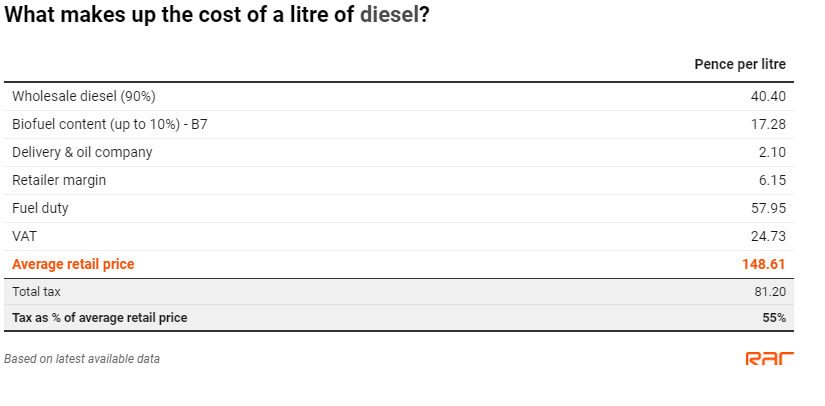Click the orange 148.61 price value
The height and width of the screenshot is (406, 825).
(x=763, y=264)
